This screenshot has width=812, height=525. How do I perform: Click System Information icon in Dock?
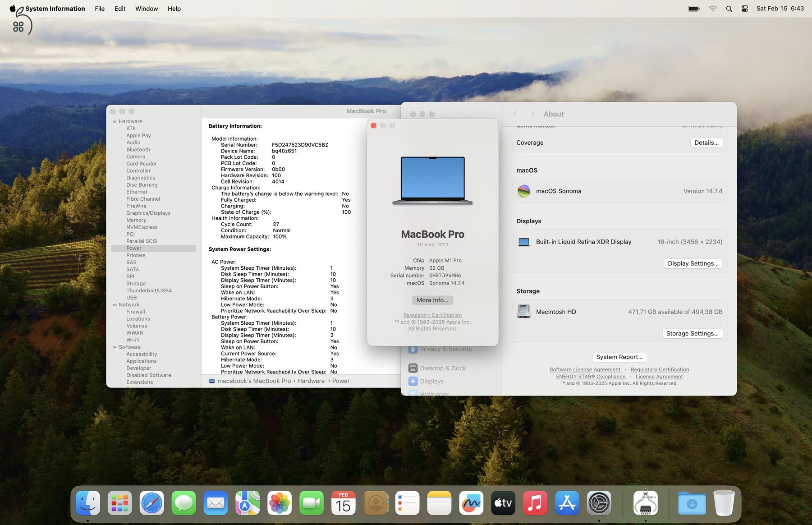(646, 503)
